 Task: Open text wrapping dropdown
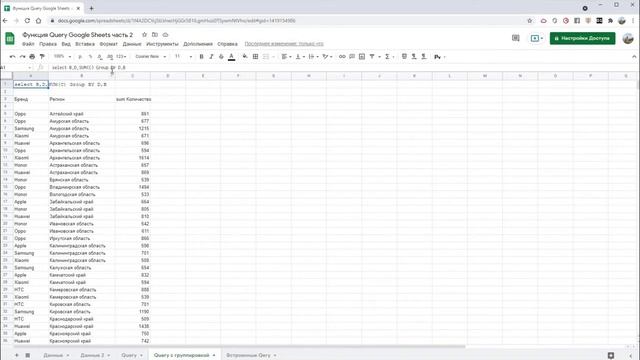click(313, 57)
